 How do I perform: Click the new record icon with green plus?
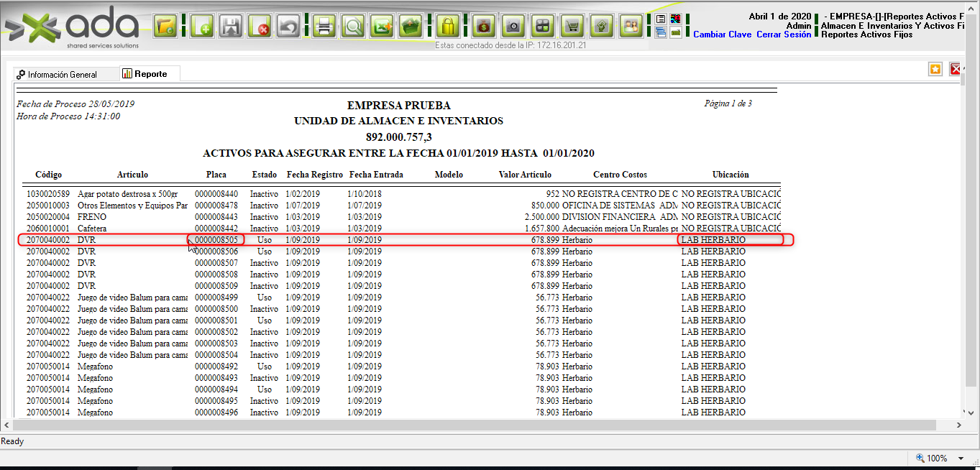203,27
